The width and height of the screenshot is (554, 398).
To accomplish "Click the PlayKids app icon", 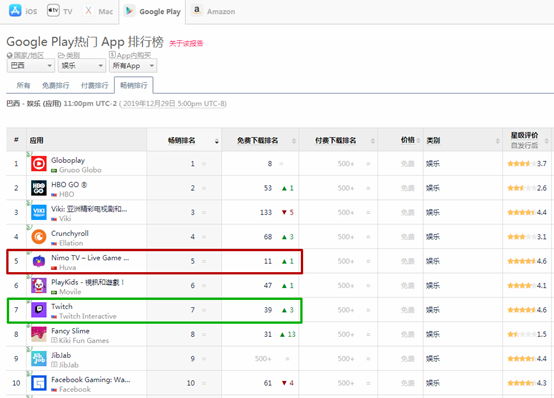I will (x=39, y=286).
